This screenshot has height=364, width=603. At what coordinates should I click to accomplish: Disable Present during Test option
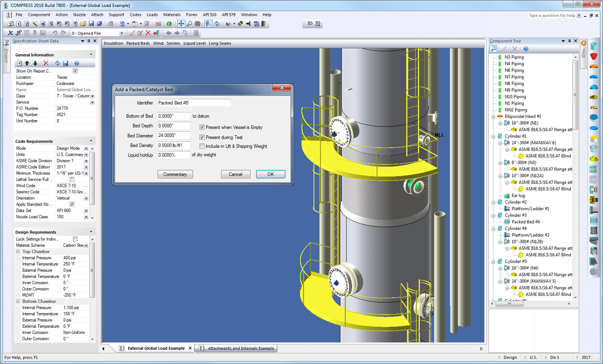point(202,137)
